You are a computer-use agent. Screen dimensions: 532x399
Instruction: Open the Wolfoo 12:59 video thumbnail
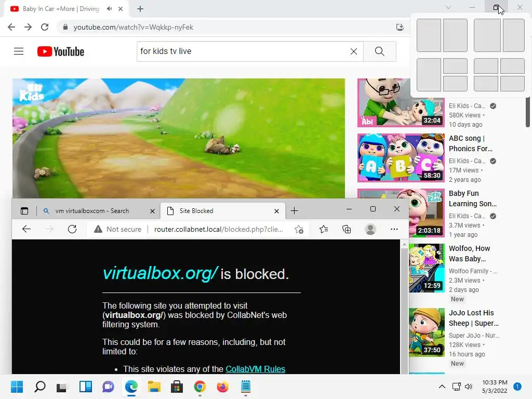[427, 268]
